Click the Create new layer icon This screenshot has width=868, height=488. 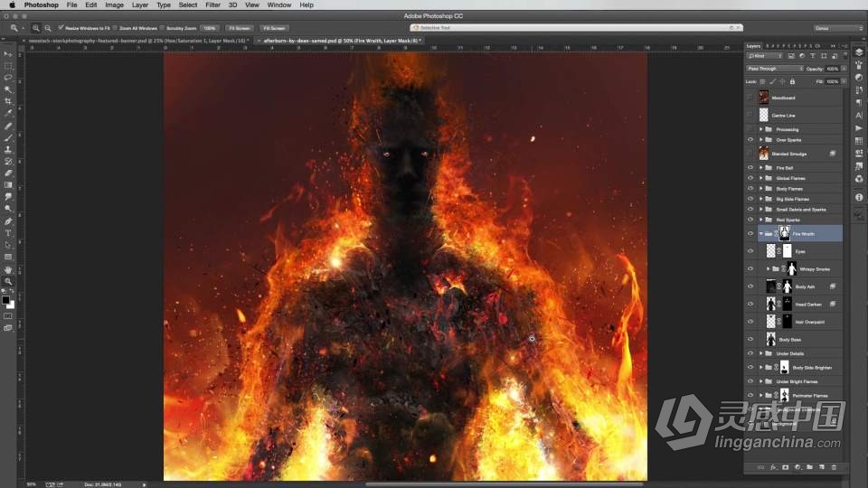pyautogui.click(x=822, y=467)
